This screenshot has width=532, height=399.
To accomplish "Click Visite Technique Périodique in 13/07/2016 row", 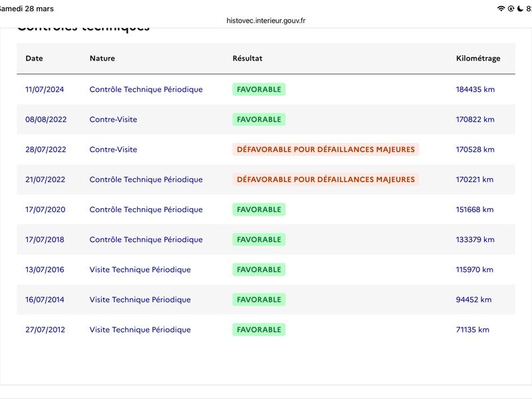I will click(140, 269).
